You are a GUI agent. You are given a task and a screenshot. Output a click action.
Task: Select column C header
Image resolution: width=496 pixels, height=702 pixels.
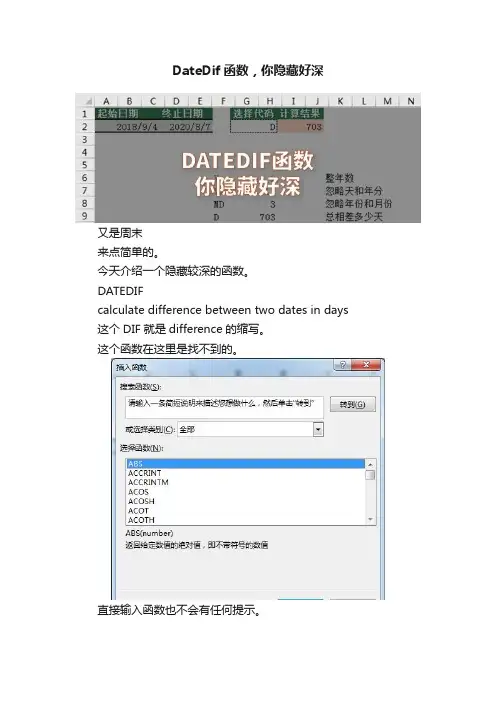point(153,101)
